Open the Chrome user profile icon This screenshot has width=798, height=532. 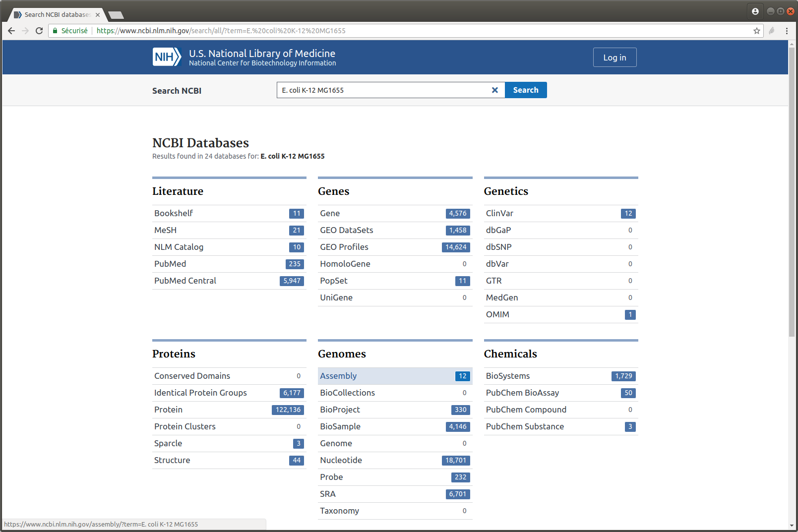[x=755, y=11]
